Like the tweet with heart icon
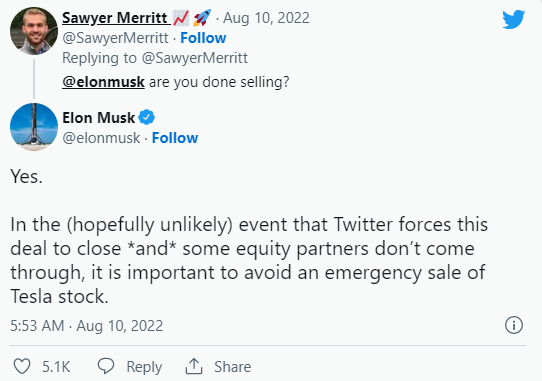The image size is (542, 381). [22, 366]
